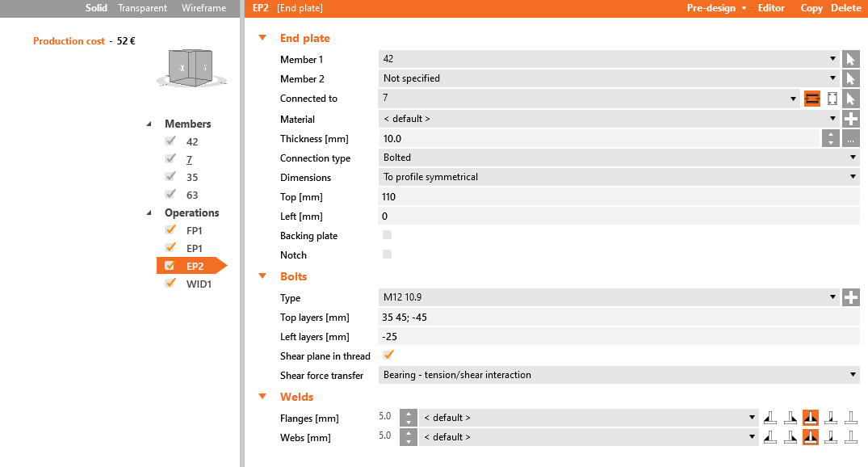The image size is (868, 467).
Task: Open the Connected to dropdown showing 7
Action: click(589, 99)
